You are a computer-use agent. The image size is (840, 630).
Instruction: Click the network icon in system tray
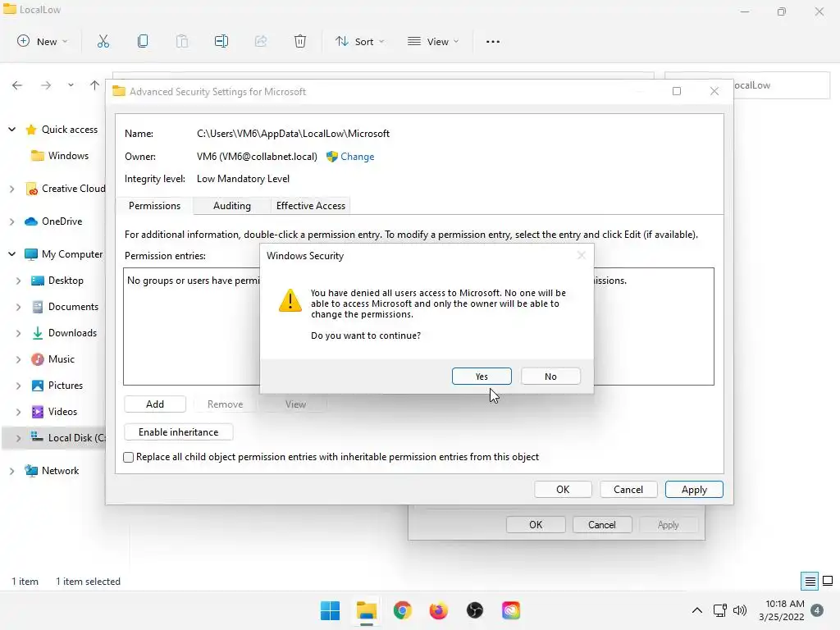720,610
